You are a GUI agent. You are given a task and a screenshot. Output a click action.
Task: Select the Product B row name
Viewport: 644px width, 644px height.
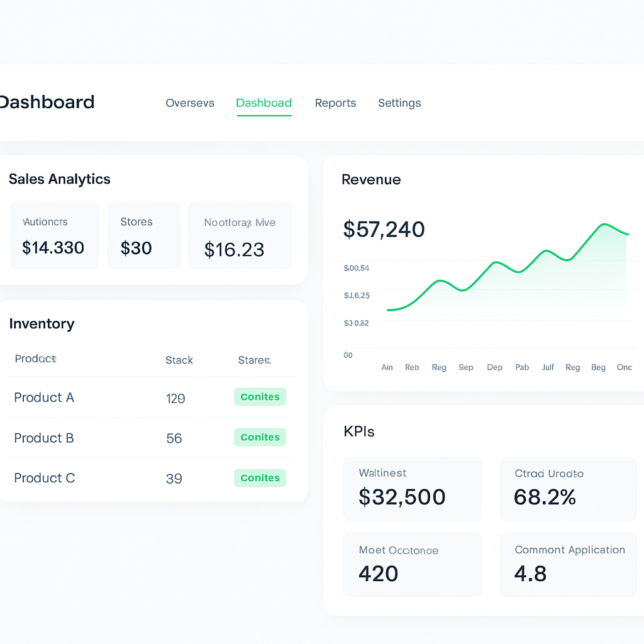point(44,438)
